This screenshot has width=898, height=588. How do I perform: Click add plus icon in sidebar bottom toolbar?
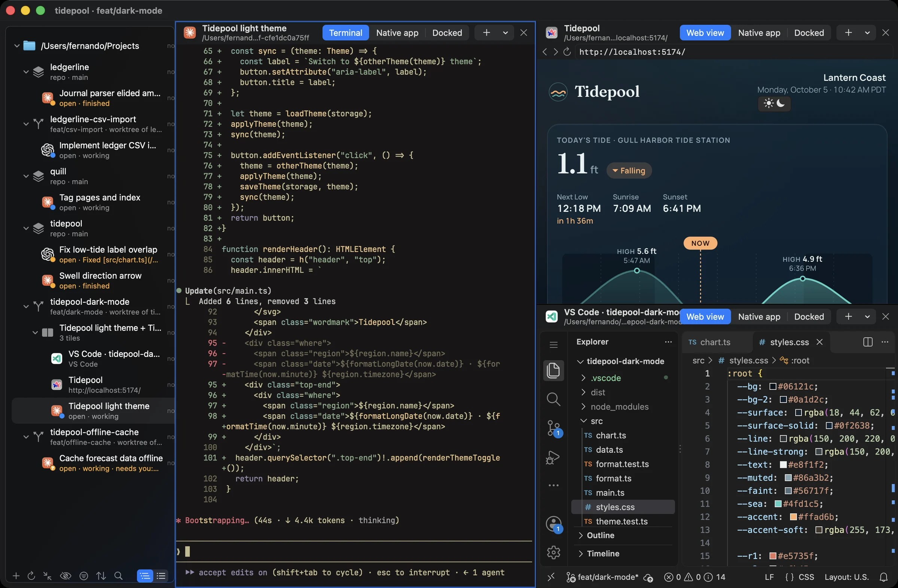(x=16, y=576)
